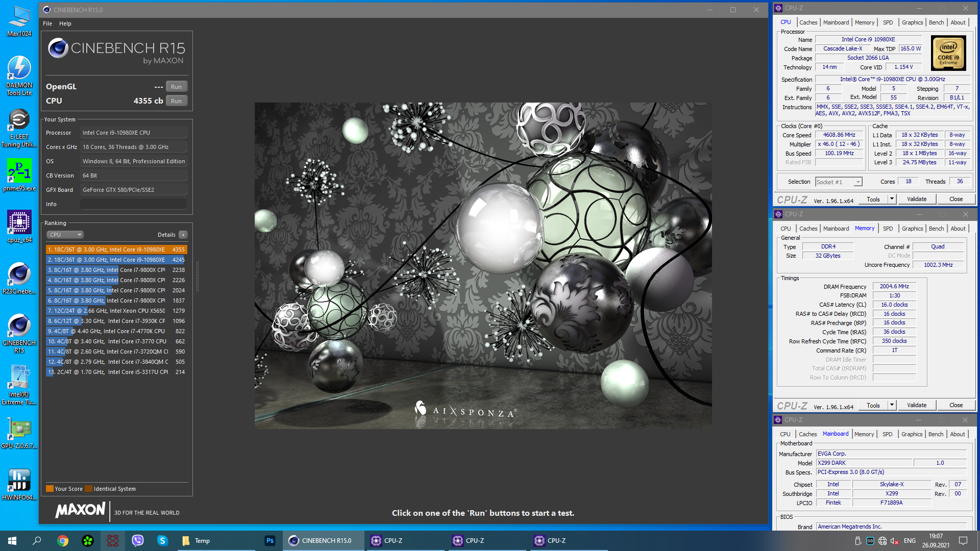Select ranking entry scoring 4355
980x551 pixels.
click(x=116, y=249)
